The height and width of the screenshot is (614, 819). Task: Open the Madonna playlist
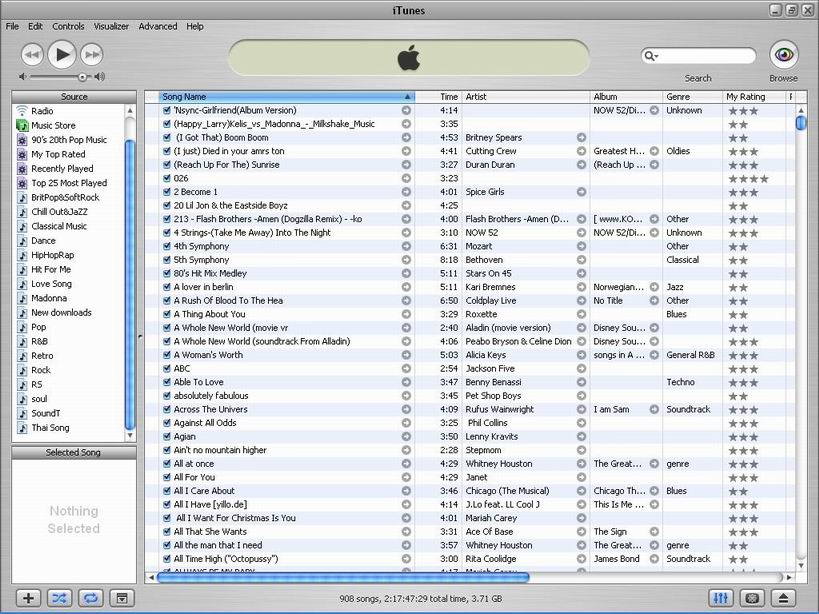pyautogui.click(x=49, y=298)
